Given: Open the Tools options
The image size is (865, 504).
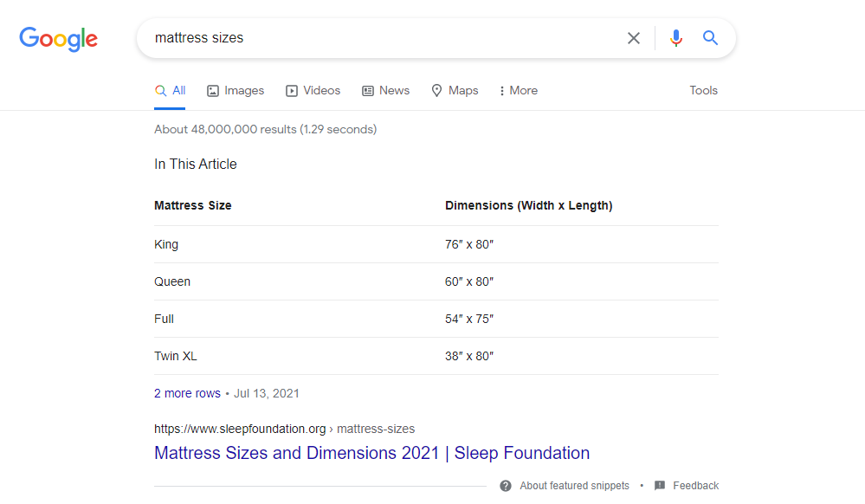Looking at the screenshot, I should (x=703, y=91).
